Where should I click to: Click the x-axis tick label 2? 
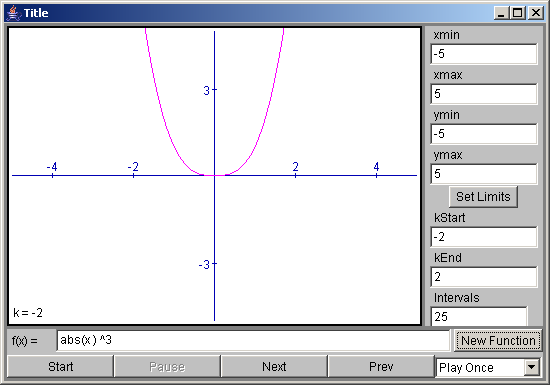click(295, 167)
